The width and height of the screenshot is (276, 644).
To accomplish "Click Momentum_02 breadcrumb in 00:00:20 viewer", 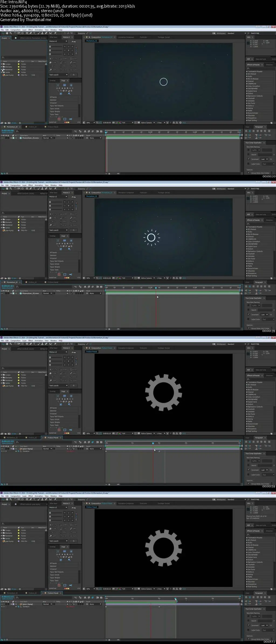I will pyautogui.click(x=91, y=41).
